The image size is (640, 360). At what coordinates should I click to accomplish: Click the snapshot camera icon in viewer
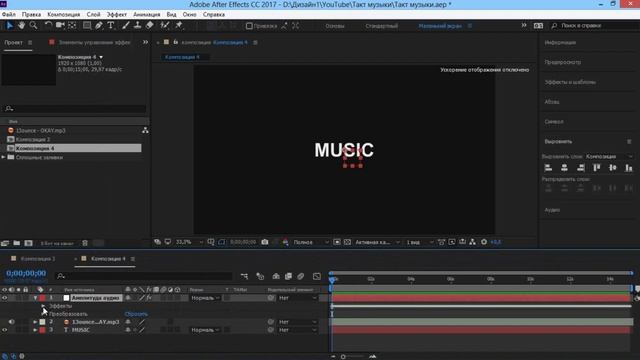click(x=265, y=242)
